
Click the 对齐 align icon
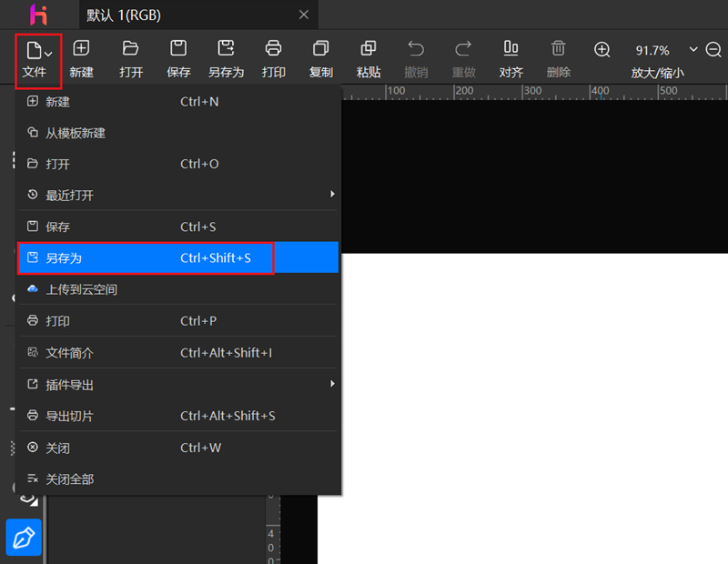coord(511,59)
